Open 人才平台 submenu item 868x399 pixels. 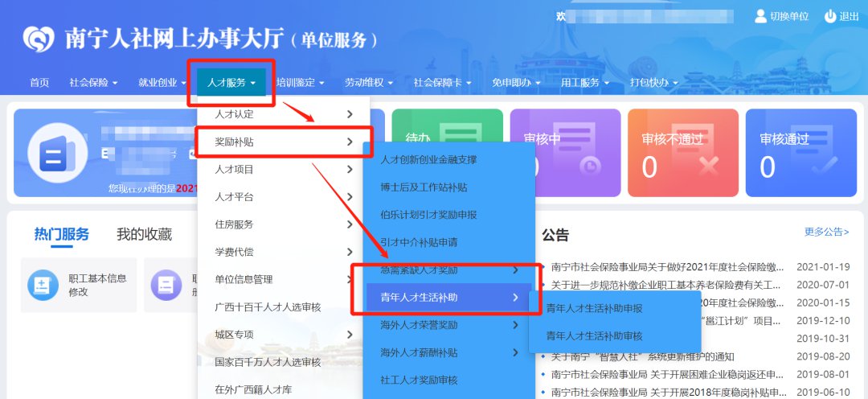(x=283, y=197)
